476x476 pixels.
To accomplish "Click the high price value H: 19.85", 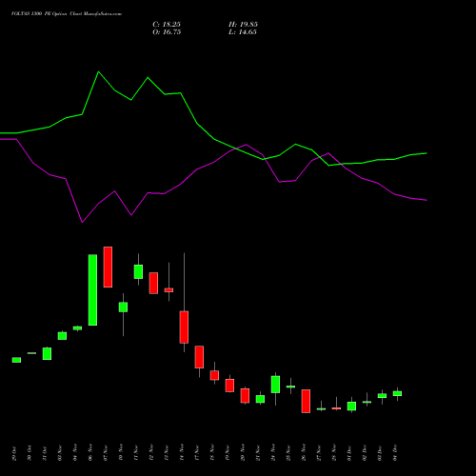I will coord(243,25).
